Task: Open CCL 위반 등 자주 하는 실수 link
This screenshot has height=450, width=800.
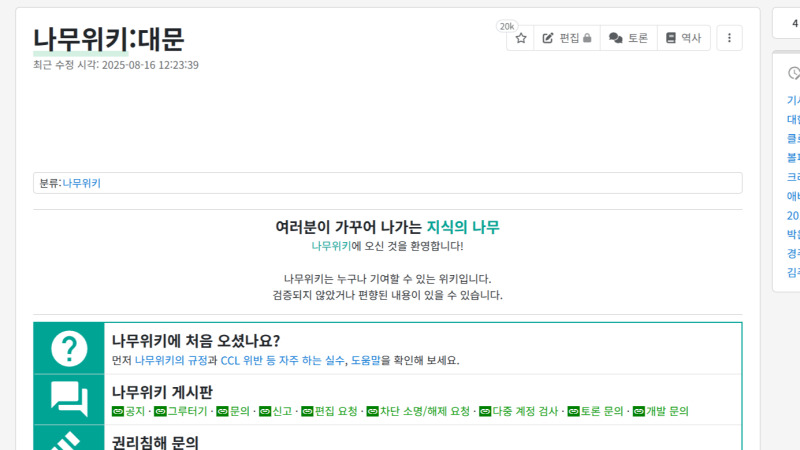Action: coord(282,360)
